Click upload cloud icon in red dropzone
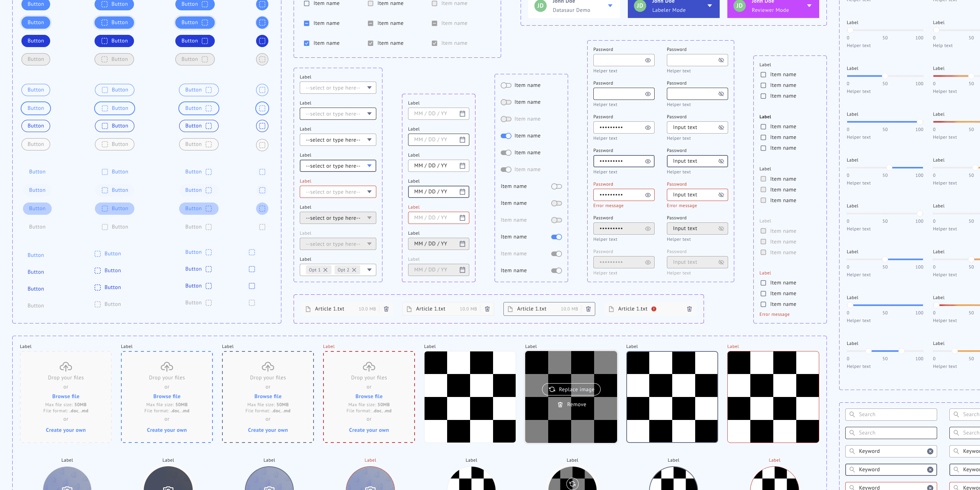Screen dimensions: 980x490 [369, 366]
